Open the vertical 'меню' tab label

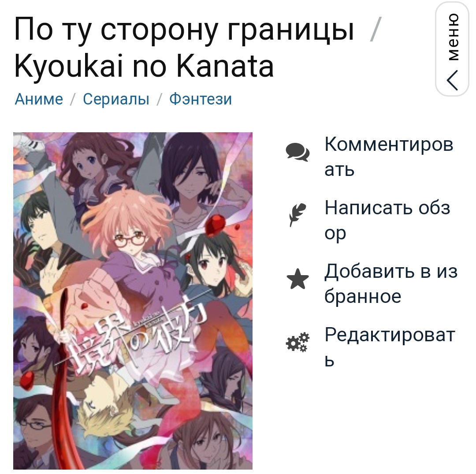click(x=453, y=37)
